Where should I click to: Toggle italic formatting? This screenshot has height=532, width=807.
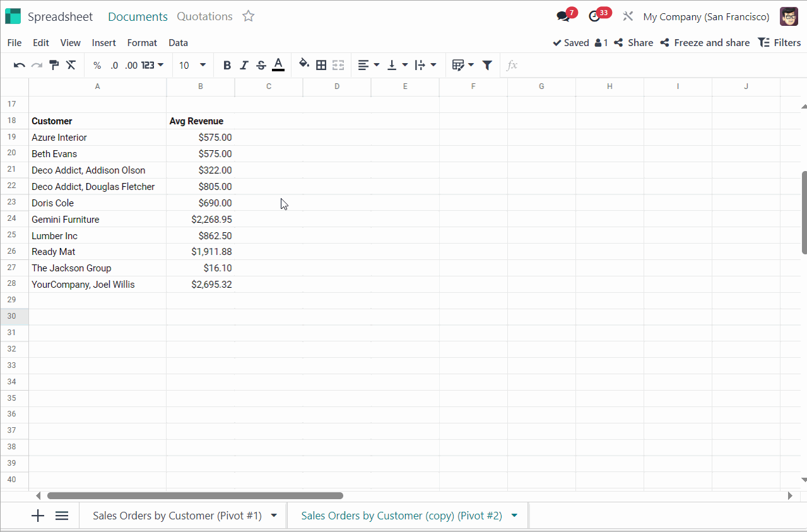244,65
